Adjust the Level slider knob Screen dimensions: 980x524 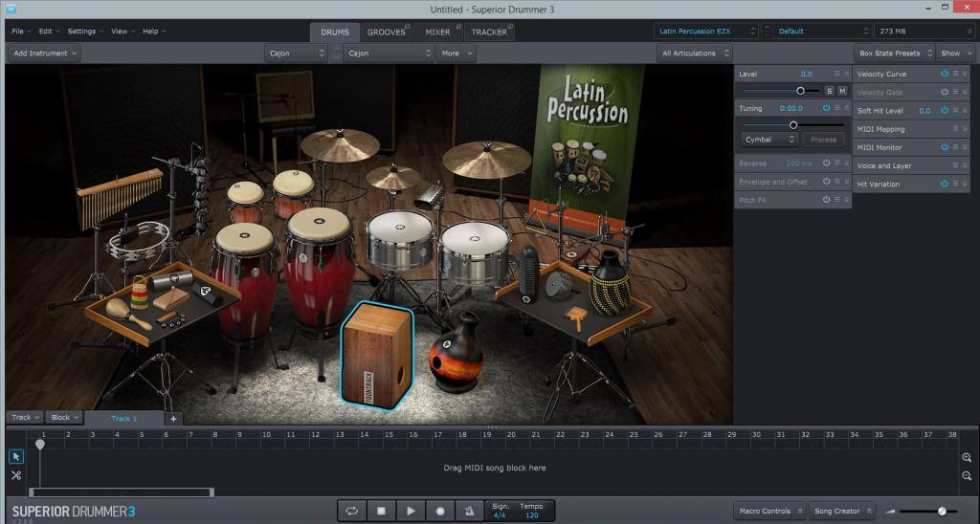click(x=800, y=91)
